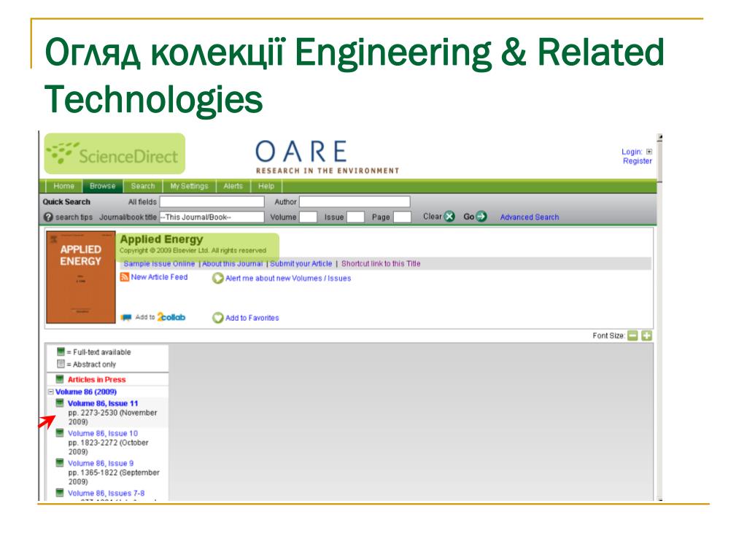Image resolution: width=747 pixels, height=560 pixels.
Task: Click the Go arrow icon
Action: pyautogui.click(x=481, y=217)
